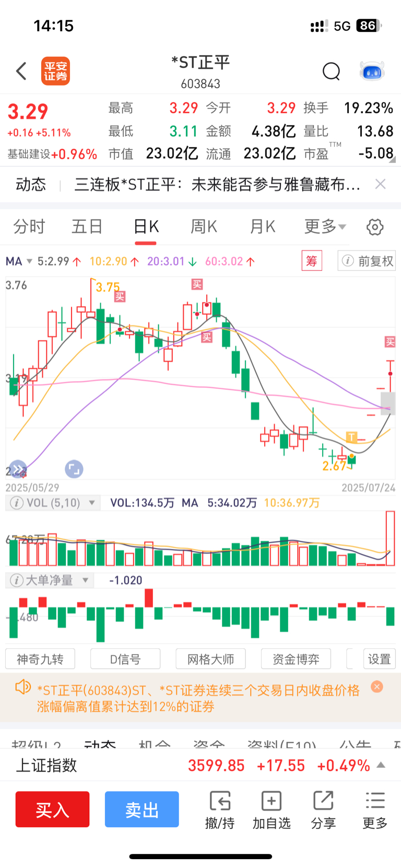The image size is (401, 868).
Task: Tap the fullscreen chart icon
Action: coord(74,469)
